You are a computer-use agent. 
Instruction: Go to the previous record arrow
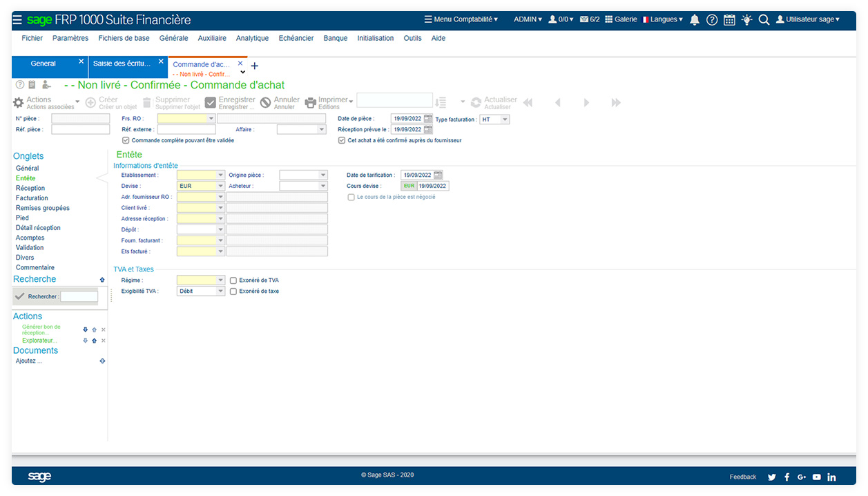point(558,103)
